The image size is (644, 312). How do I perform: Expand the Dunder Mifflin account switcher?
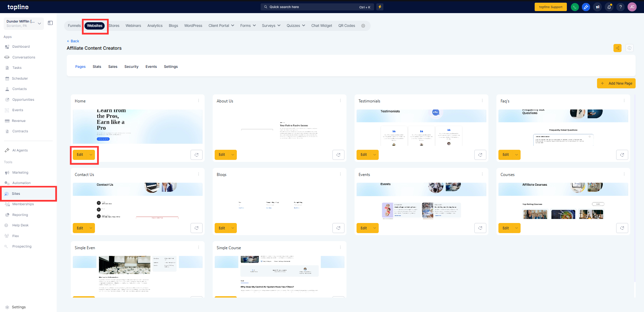(x=24, y=24)
